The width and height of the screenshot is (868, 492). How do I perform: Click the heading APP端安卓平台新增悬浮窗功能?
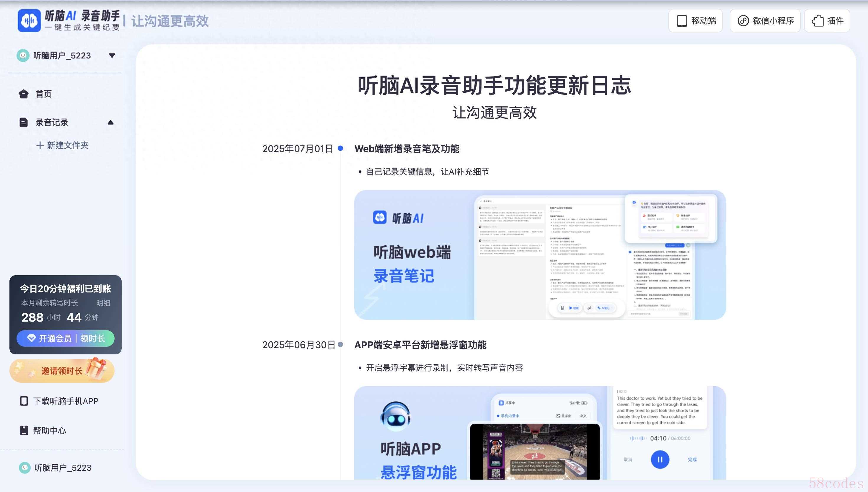pyautogui.click(x=420, y=345)
